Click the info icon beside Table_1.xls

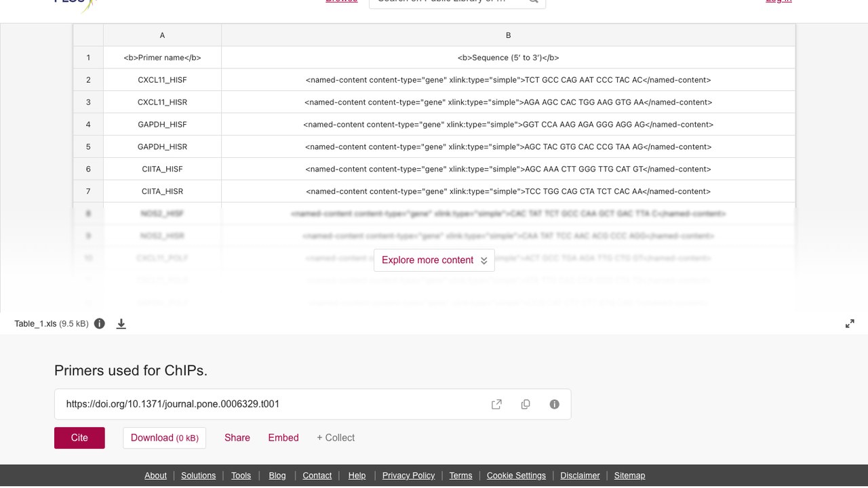(100, 324)
